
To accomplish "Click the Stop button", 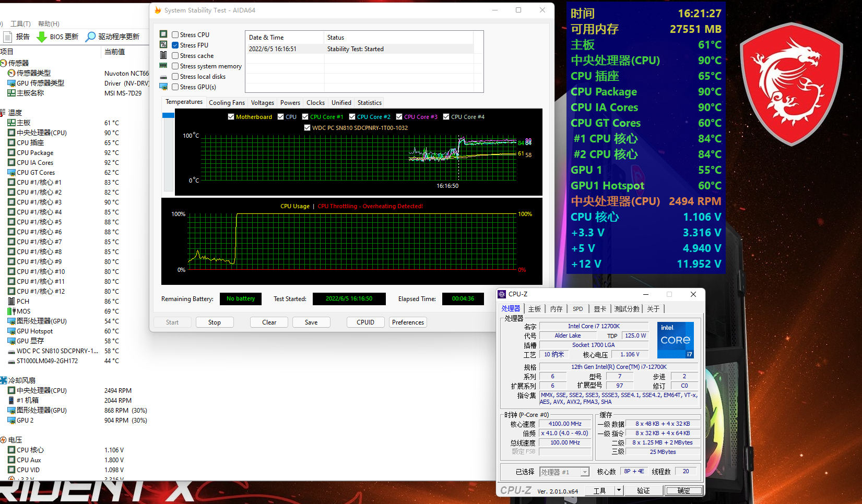I will [215, 322].
